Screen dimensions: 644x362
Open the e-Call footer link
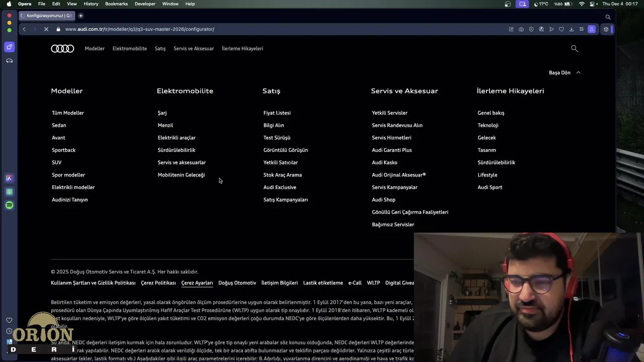(355, 283)
